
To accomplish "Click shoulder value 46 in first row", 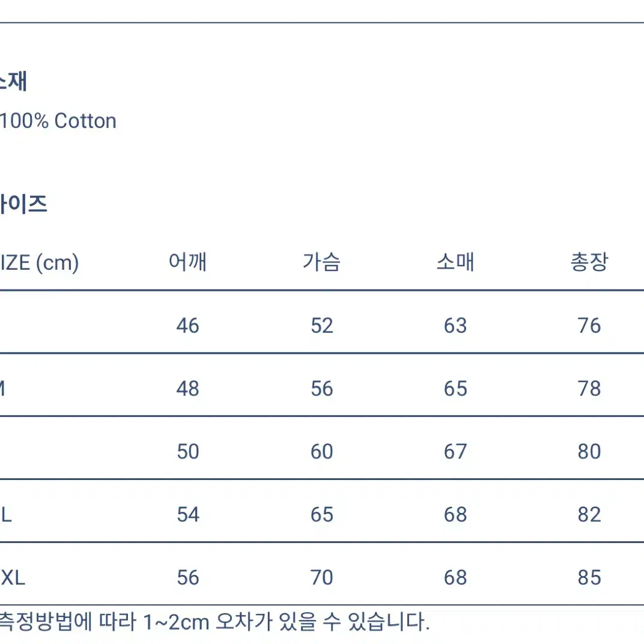I will pyautogui.click(x=187, y=326).
